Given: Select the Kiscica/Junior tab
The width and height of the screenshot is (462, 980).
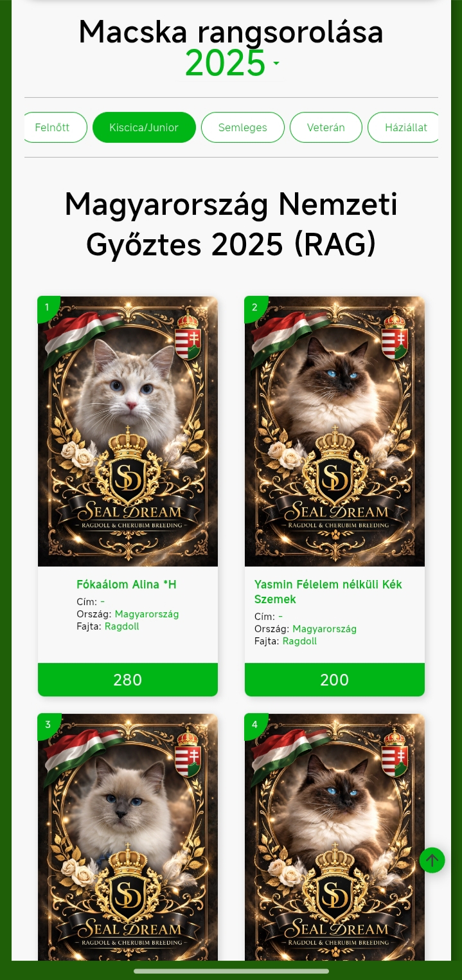Looking at the screenshot, I should click(x=144, y=127).
